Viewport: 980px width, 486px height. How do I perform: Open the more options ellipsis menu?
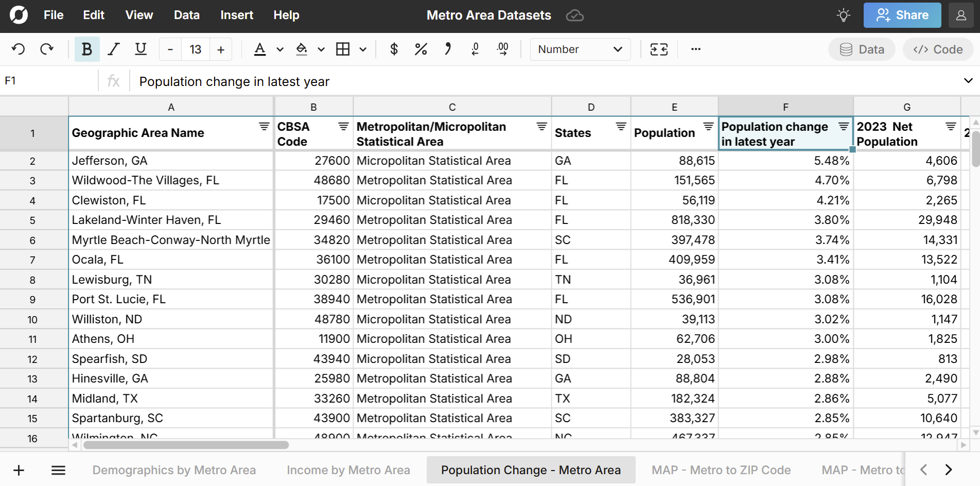pos(695,49)
